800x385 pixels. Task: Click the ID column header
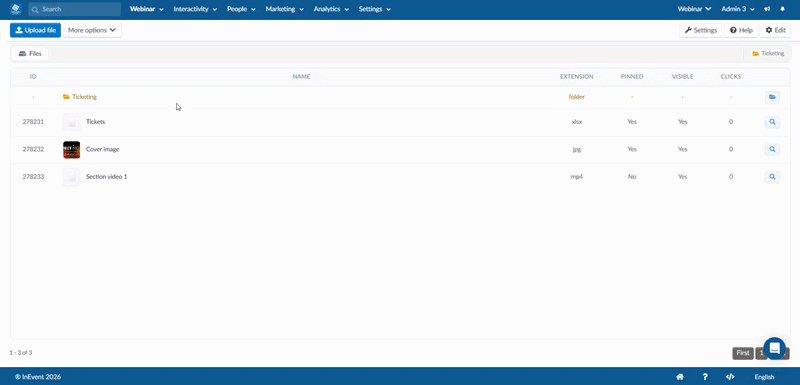[33, 76]
